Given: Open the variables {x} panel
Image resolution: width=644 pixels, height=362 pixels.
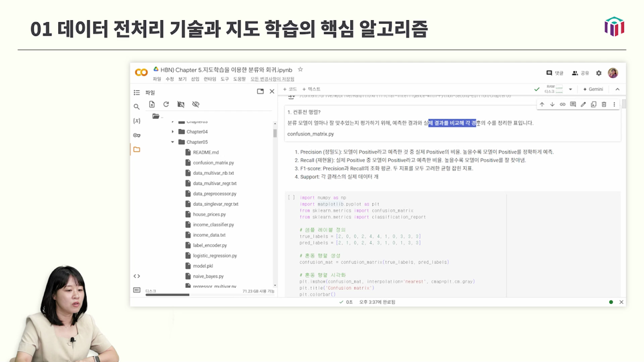Looking at the screenshot, I should coord(137,121).
